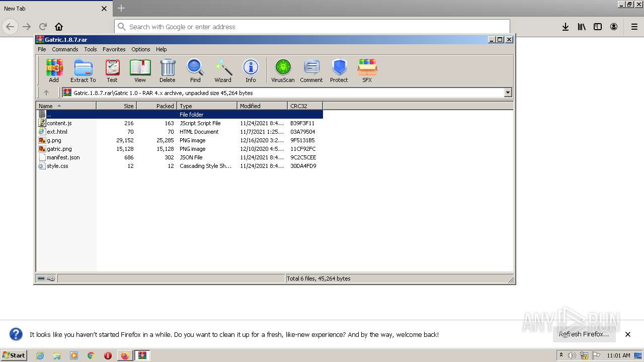Sort by Name column header
This screenshot has height=362, width=644.
click(66, 106)
